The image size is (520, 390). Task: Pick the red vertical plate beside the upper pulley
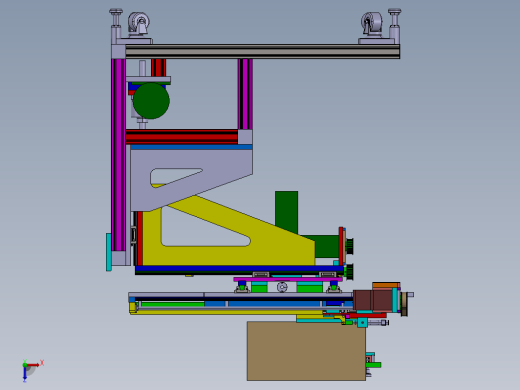341,246
